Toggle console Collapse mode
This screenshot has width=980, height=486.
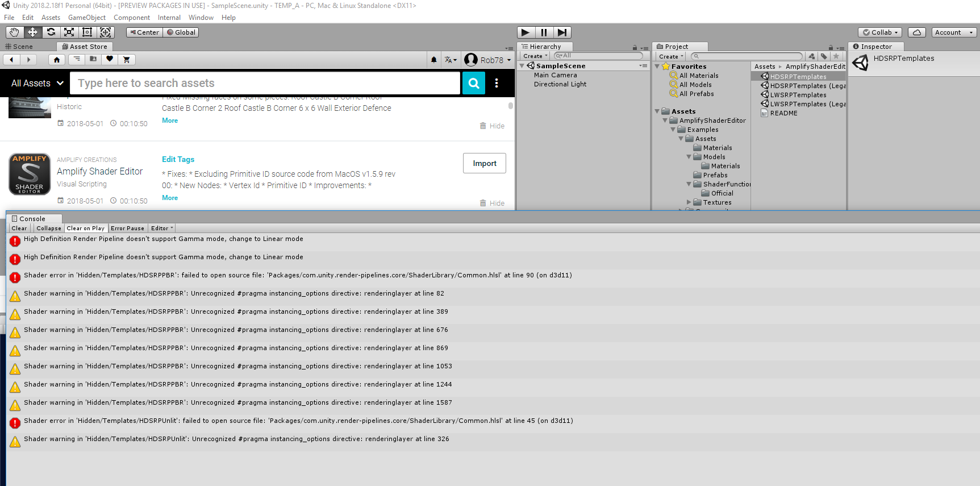click(49, 229)
